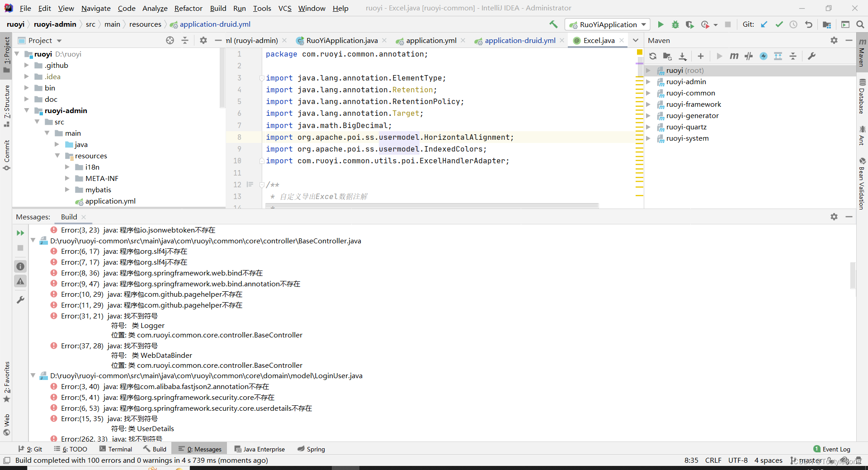Image resolution: width=868 pixels, height=470 pixels.
Task: Open the Analyze menu
Action: 155,8
